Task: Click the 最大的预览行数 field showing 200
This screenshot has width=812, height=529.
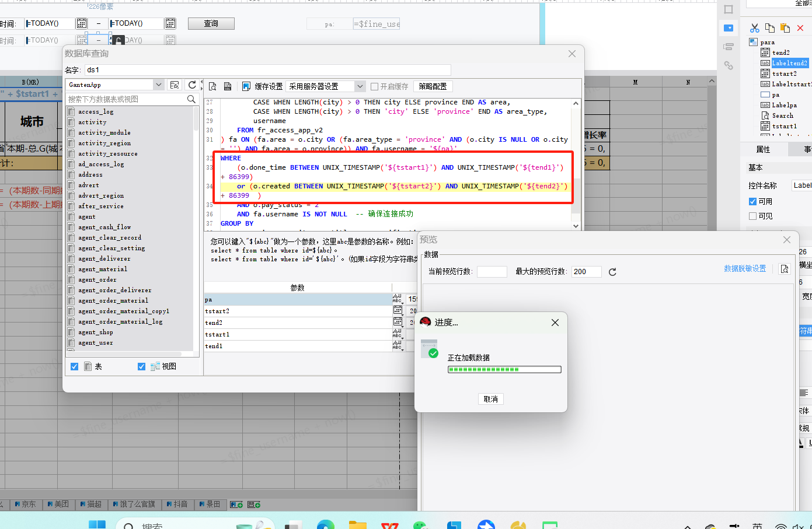Action: click(x=586, y=272)
